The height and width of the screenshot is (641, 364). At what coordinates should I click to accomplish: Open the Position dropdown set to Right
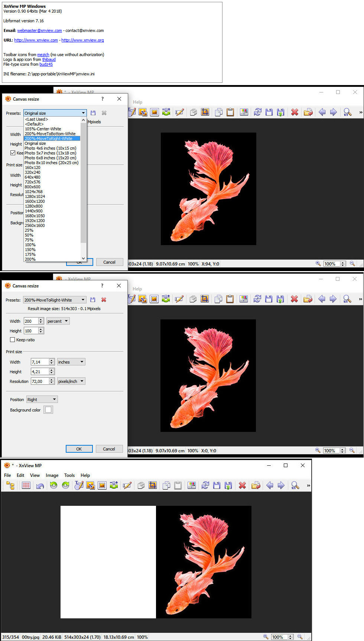click(42, 399)
